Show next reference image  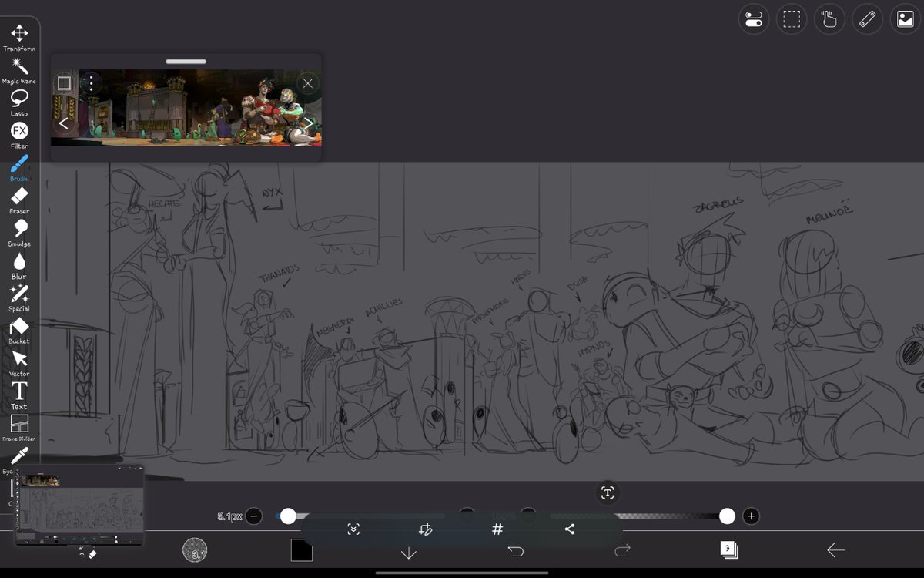(x=308, y=123)
